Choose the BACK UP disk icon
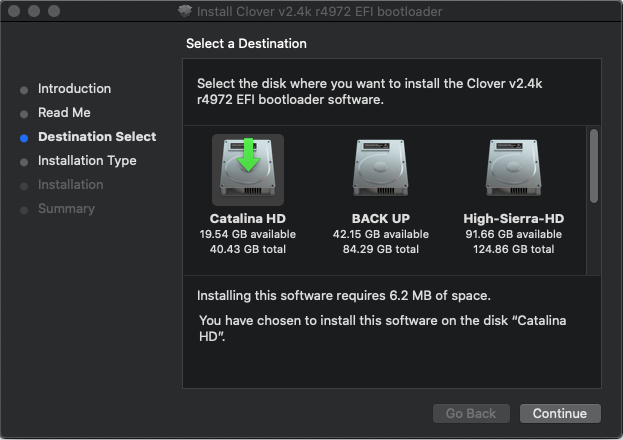 pos(381,168)
